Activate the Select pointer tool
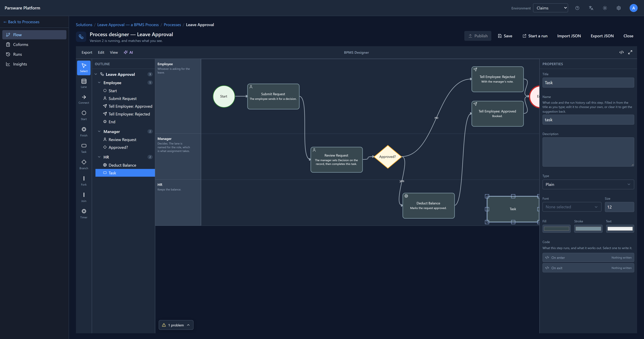This screenshot has width=644, height=339. tap(84, 68)
